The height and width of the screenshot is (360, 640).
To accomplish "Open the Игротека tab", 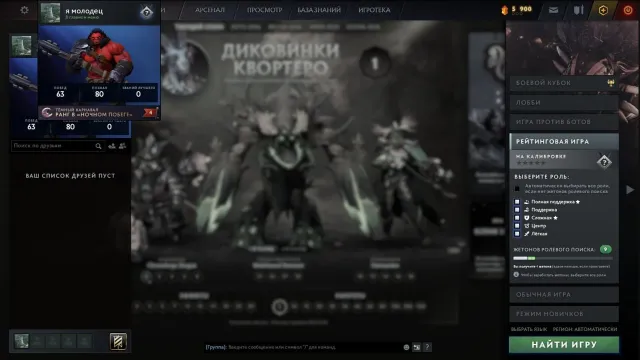I will pyautogui.click(x=374, y=10).
